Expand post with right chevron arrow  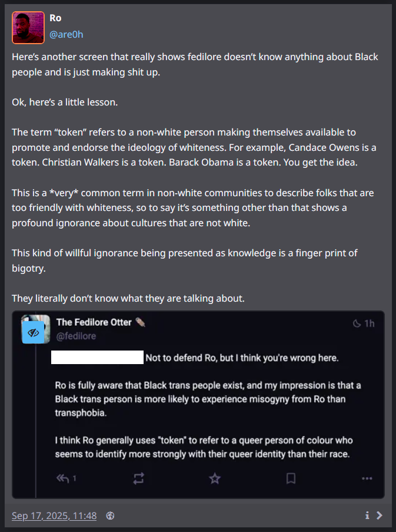[x=380, y=516]
